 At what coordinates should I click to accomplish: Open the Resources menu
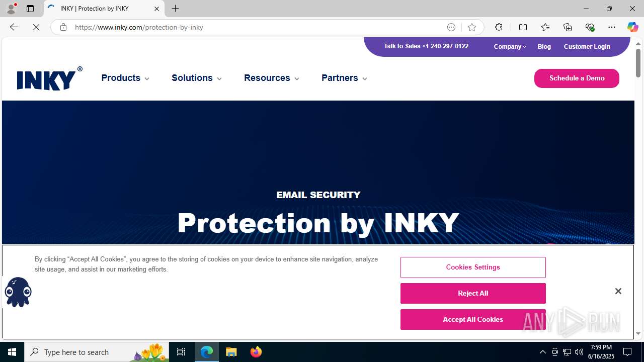pyautogui.click(x=272, y=78)
